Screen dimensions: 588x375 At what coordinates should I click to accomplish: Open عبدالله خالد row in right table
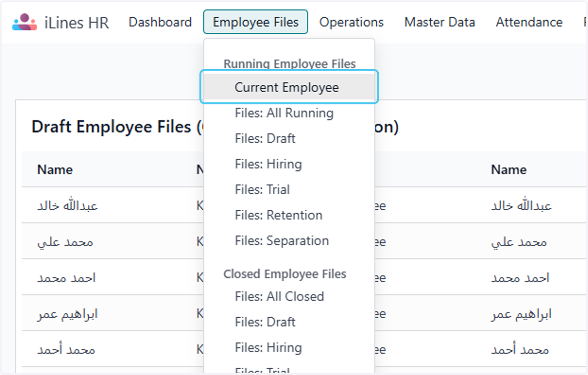click(522, 205)
